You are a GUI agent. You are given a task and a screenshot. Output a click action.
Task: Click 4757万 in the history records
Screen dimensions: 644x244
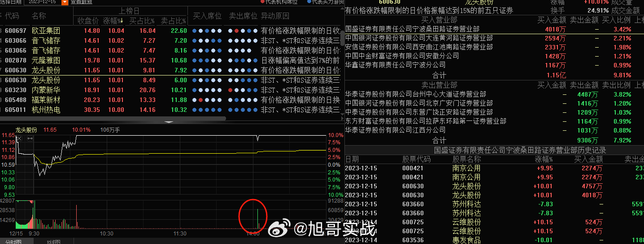pos(592,186)
